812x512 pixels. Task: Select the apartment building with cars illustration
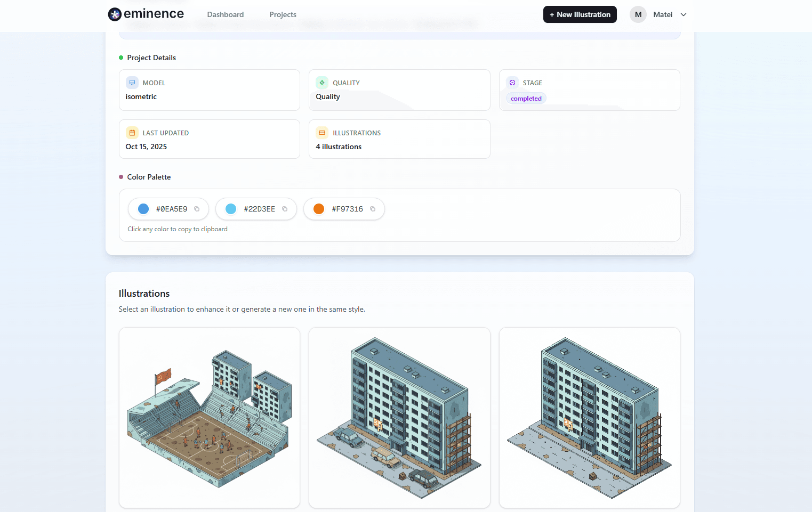tap(399, 417)
